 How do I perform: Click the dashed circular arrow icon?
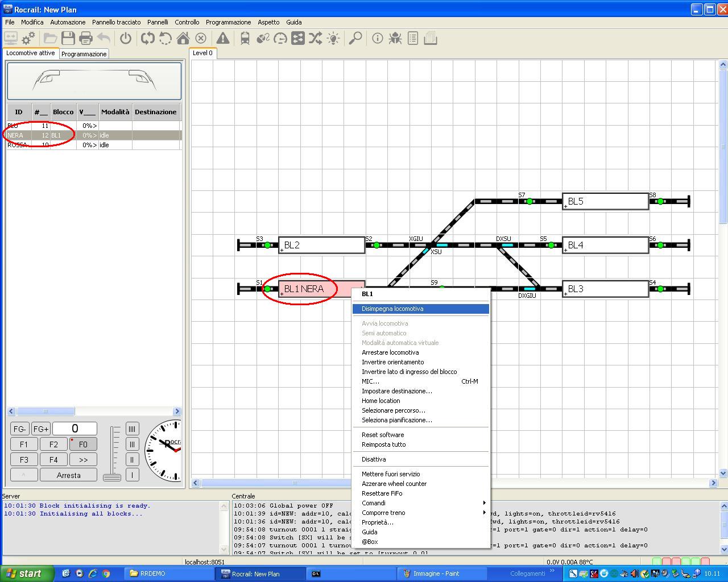165,38
